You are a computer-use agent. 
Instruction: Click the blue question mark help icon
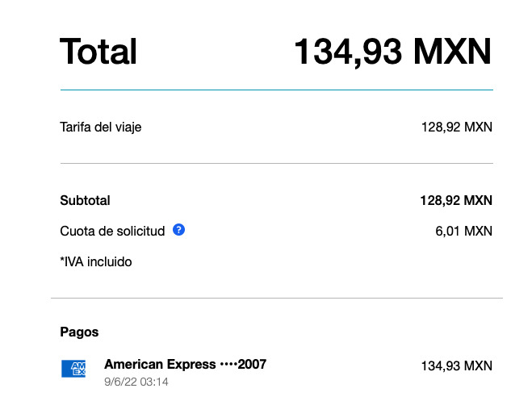tap(178, 230)
